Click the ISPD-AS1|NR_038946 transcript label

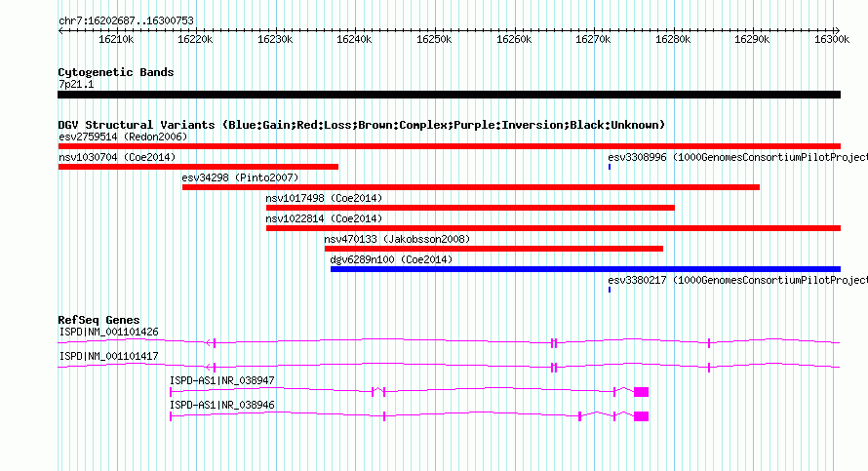[x=222, y=405]
